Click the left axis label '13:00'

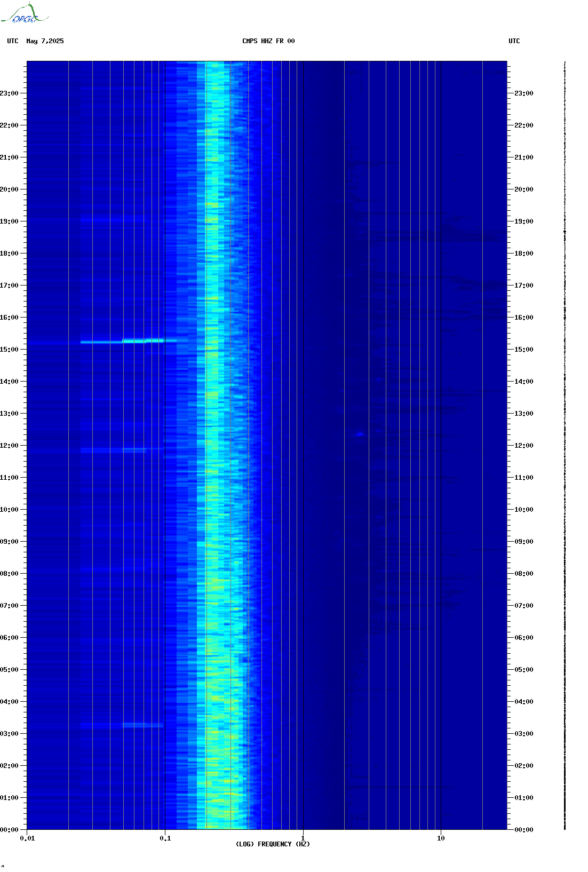pos(9,414)
